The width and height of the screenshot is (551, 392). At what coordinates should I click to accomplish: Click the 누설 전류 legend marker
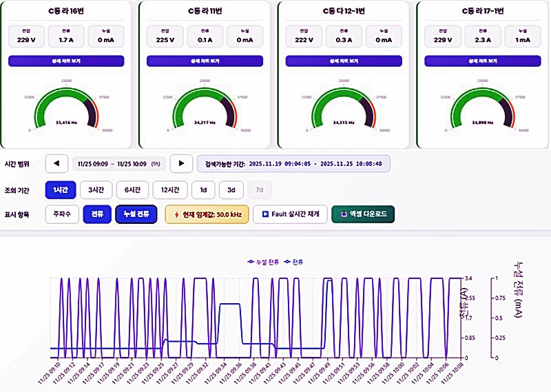tap(250, 262)
